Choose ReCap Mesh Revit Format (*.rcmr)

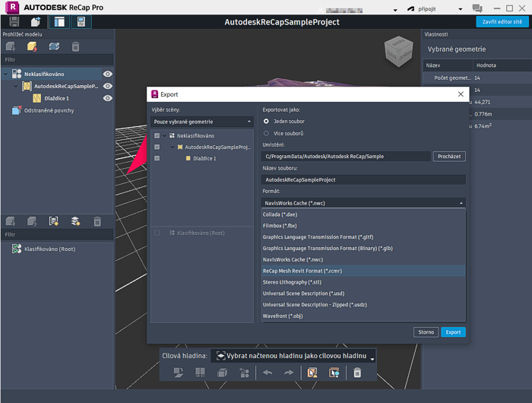(x=363, y=271)
